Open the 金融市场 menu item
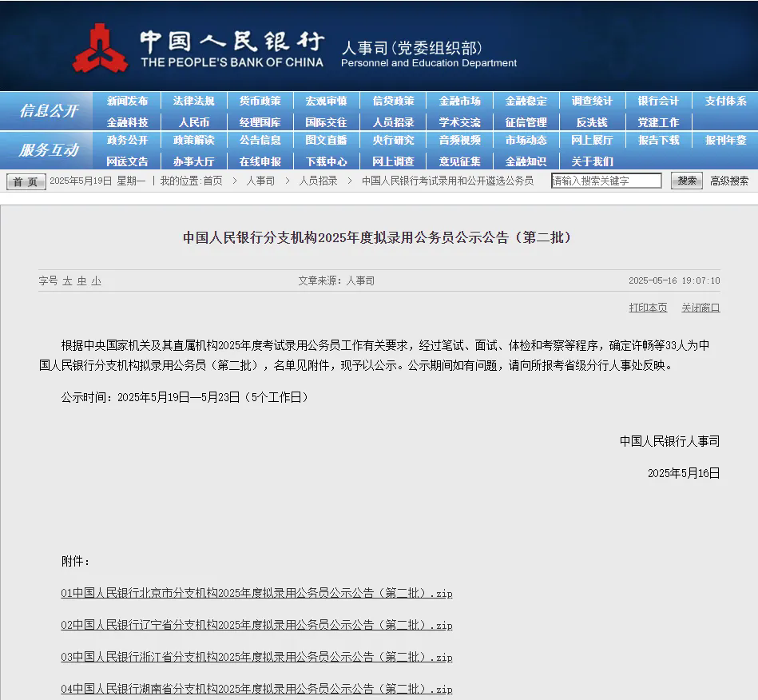758x700 pixels. pos(460,101)
